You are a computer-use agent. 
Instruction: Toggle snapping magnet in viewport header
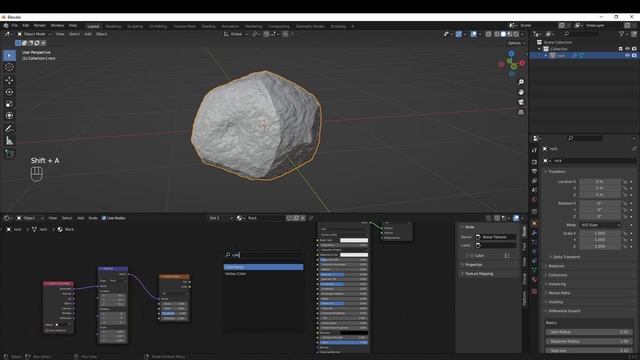click(x=266, y=34)
